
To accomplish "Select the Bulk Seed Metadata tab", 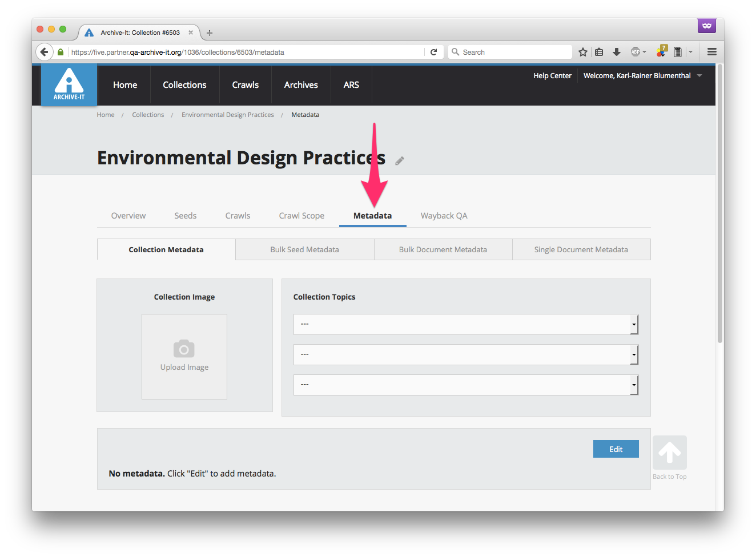I will coord(304,249).
